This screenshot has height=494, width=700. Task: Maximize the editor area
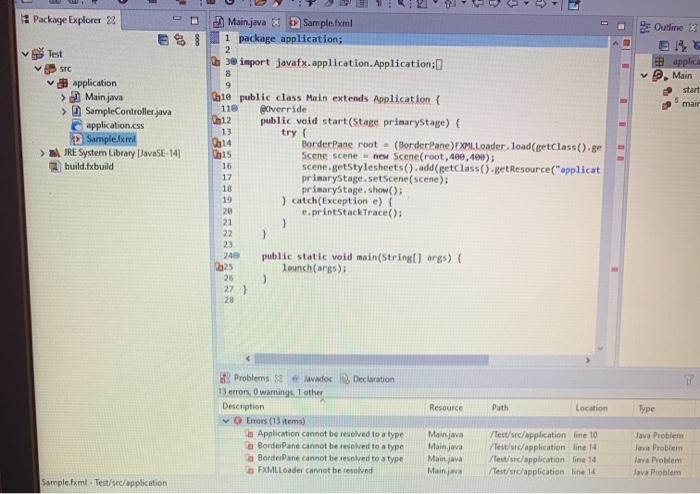point(621,26)
